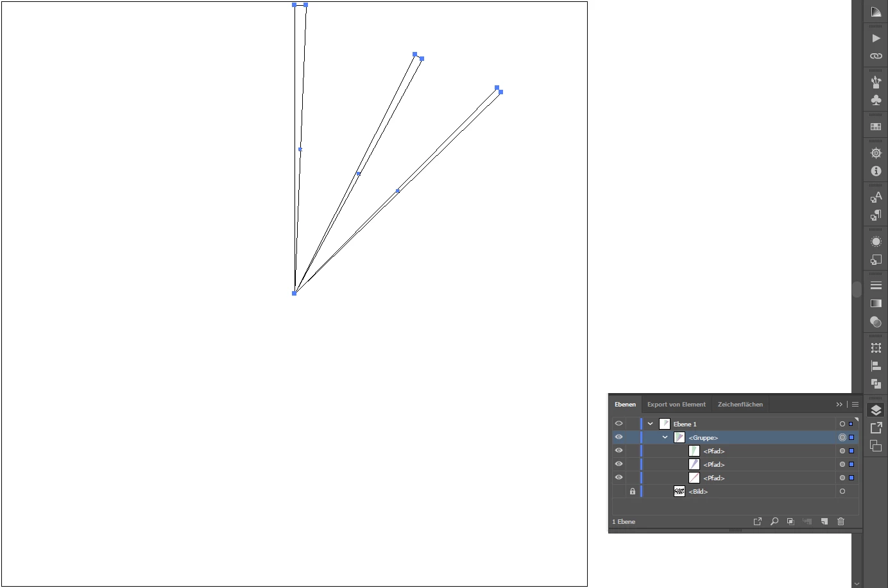The width and height of the screenshot is (888, 588).
Task: Open the Paragraph Styles panel icon
Action: tap(876, 215)
